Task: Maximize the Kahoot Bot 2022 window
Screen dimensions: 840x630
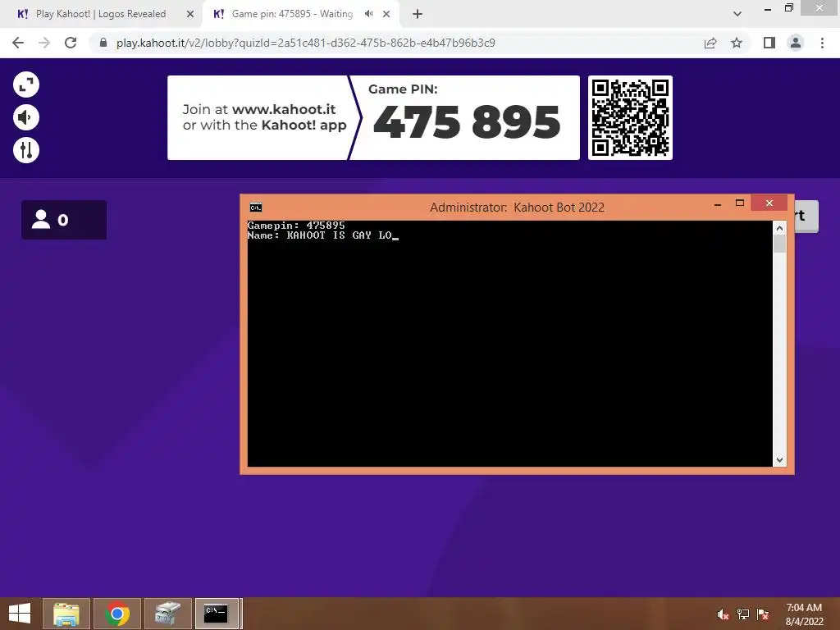Action: coord(740,203)
